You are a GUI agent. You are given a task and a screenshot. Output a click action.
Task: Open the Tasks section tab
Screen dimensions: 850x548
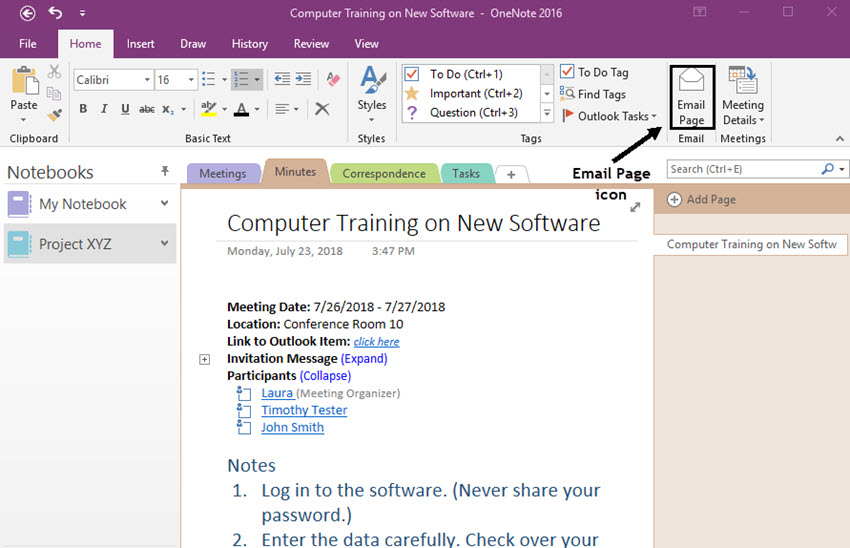coord(466,173)
